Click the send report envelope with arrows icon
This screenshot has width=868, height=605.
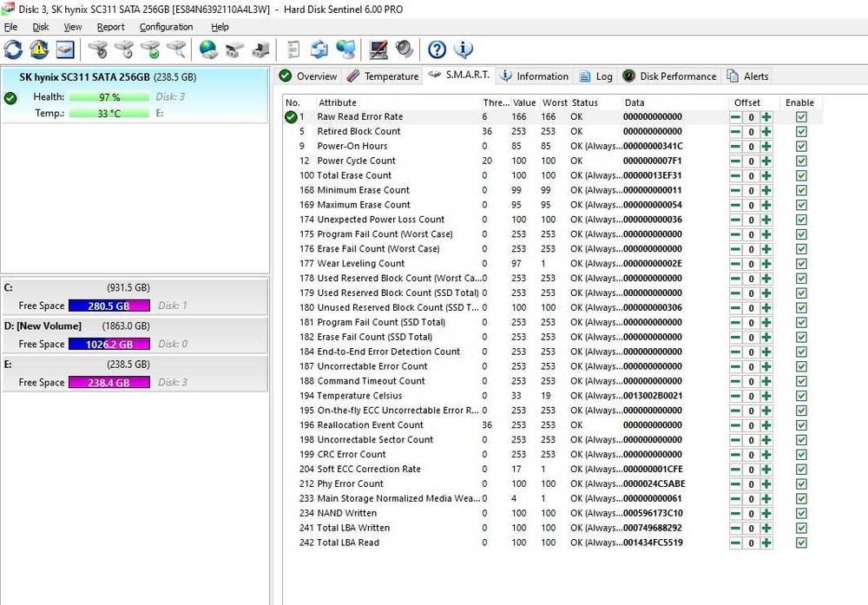tap(319, 49)
